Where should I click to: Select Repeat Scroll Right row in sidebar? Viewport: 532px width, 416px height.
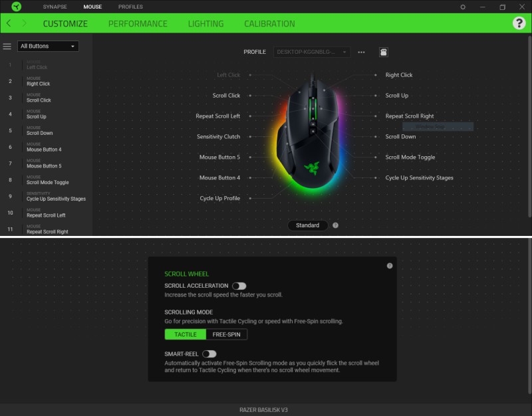[x=46, y=229]
